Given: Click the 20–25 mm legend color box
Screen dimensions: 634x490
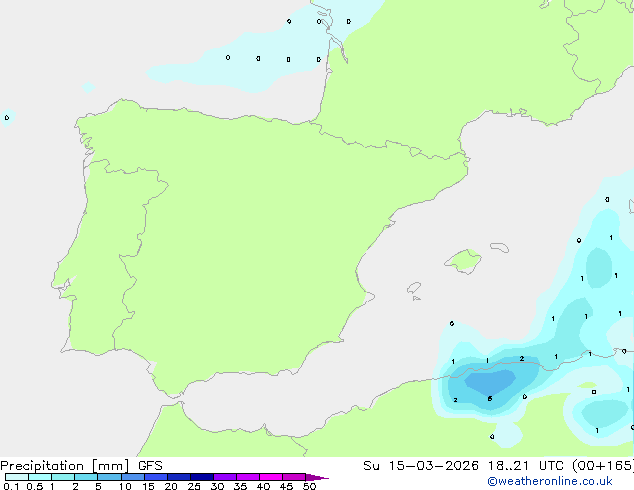Looking at the screenshot, I should (179, 477).
